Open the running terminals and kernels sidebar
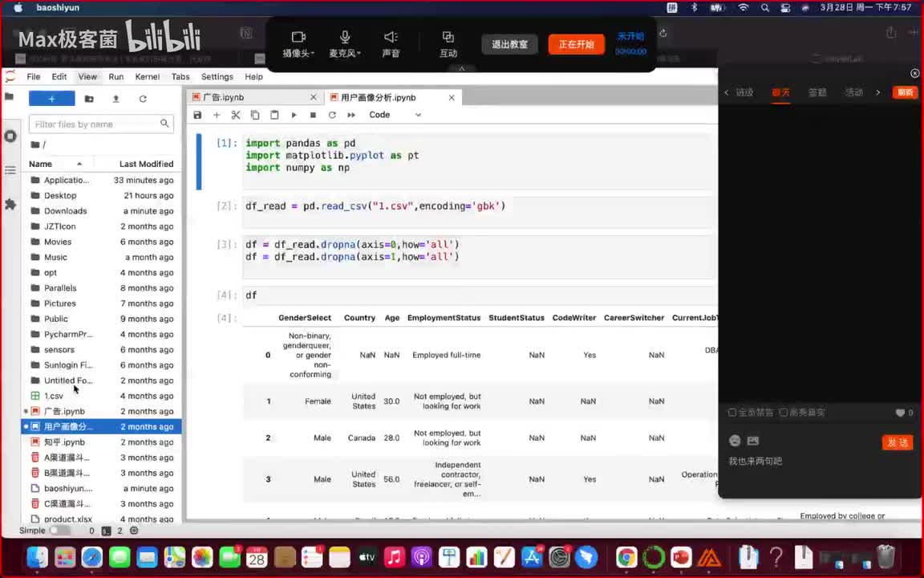The height and width of the screenshot is (578, 924). tap(10, 136)
